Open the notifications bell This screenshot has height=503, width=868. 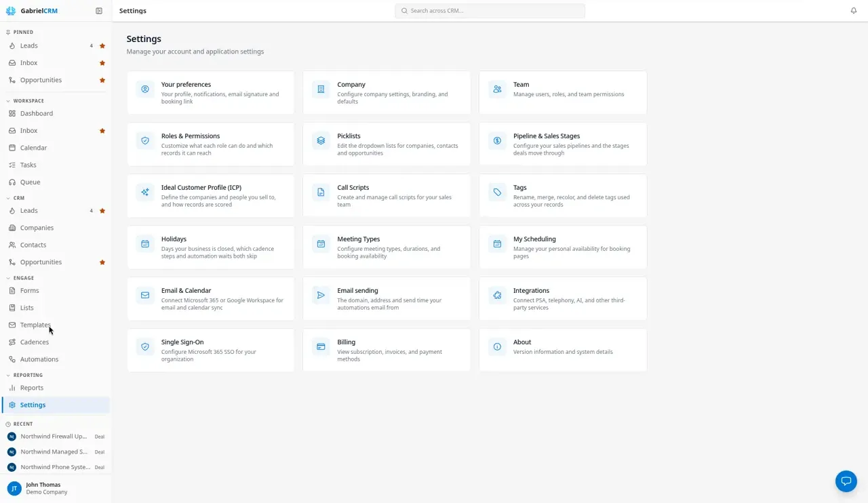854,11
